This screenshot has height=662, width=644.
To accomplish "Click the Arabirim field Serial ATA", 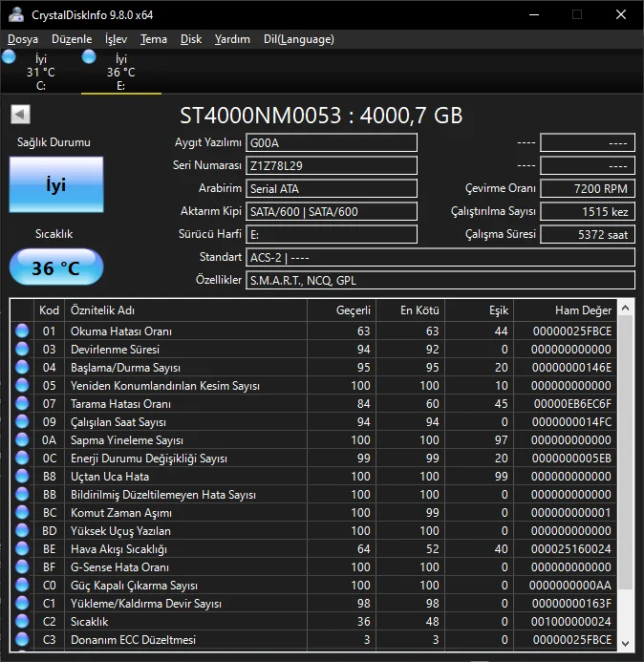I will (332, 189).
